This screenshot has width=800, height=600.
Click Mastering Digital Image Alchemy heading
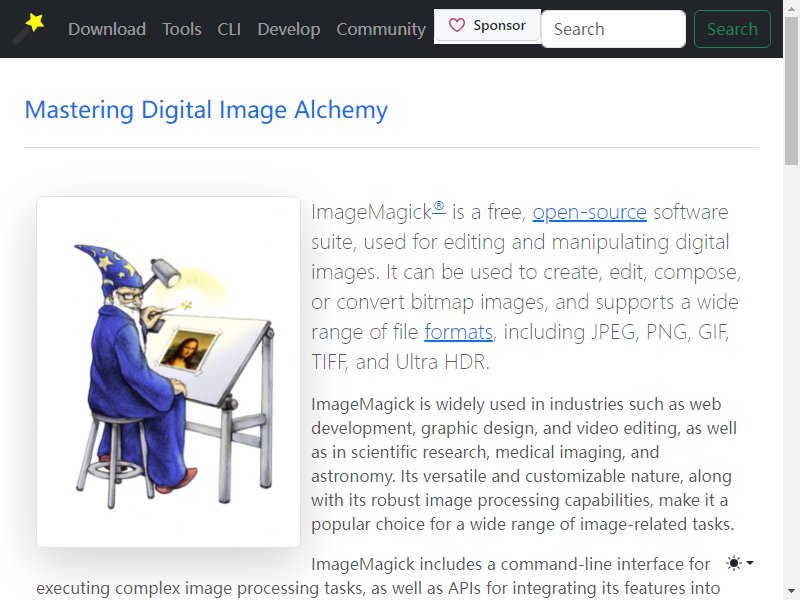point(206,110)
